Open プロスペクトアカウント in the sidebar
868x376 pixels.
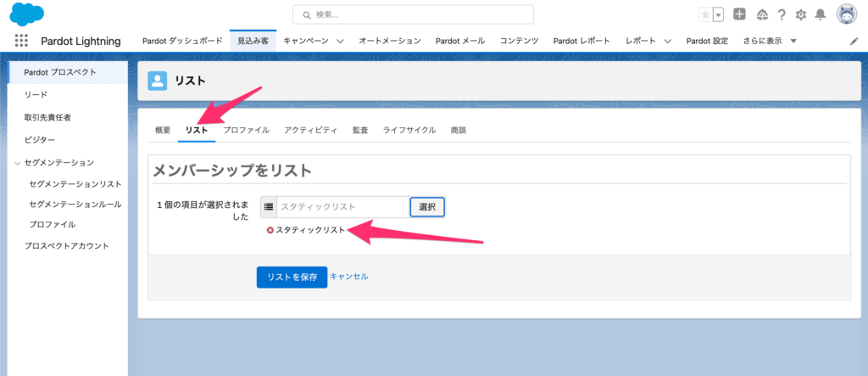click(x=66, y=245)
